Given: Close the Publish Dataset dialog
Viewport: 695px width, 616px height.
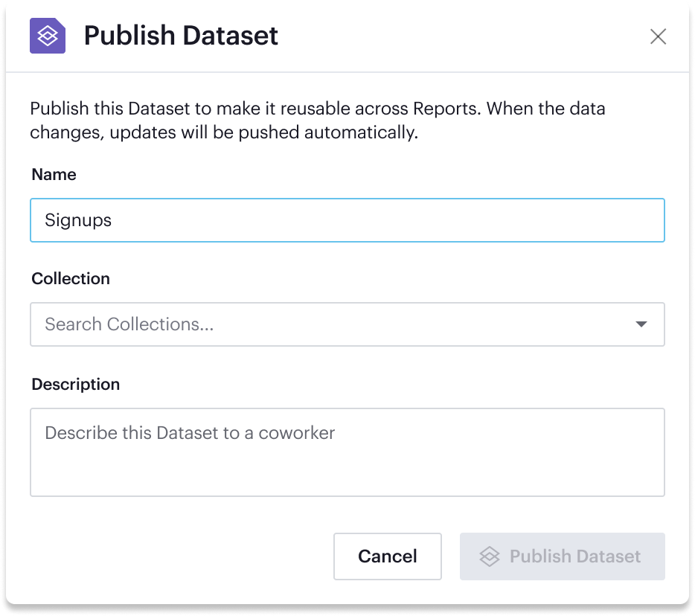Looking at the screenshot, I should pos(658,36).
